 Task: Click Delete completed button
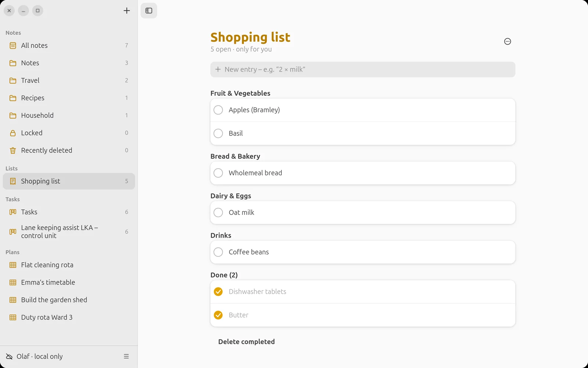247,342
